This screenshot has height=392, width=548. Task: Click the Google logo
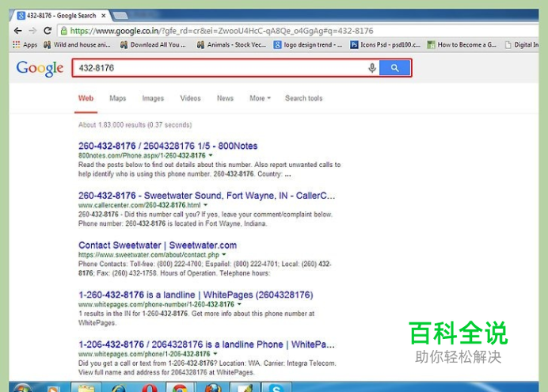pyautogui.click(x=40, y=68)
